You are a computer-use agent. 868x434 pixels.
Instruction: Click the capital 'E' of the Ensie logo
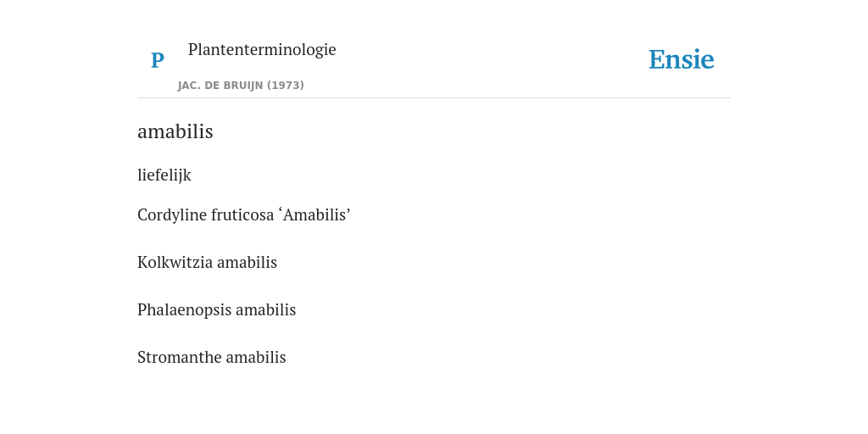click(x=657, y=60)
